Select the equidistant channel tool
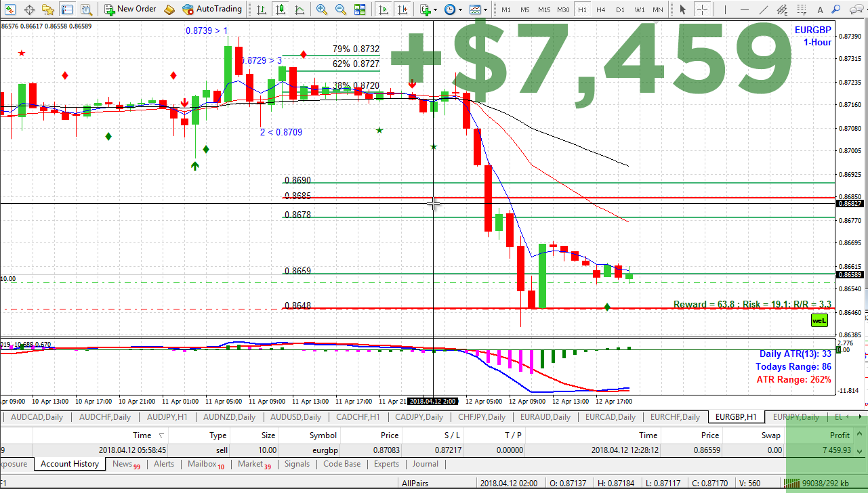The width and height of the screenshot is (868, 493). pos(783,9)
